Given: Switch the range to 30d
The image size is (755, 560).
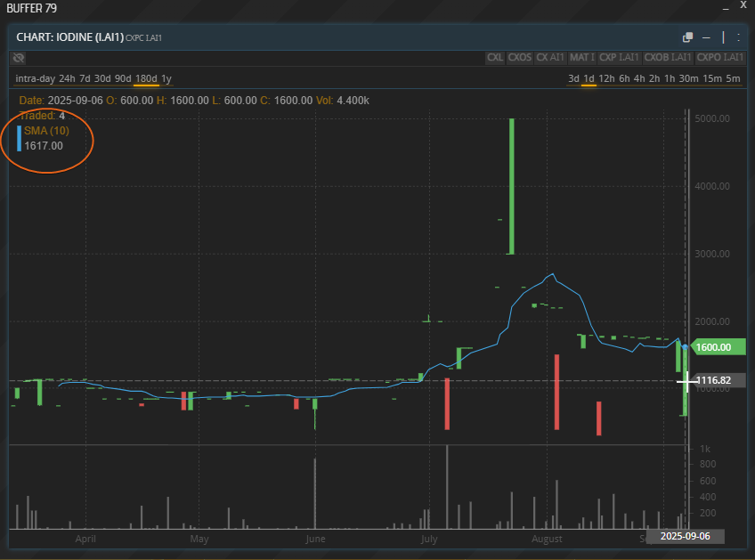Looking at the screenshot, I should tap(102, 78).
